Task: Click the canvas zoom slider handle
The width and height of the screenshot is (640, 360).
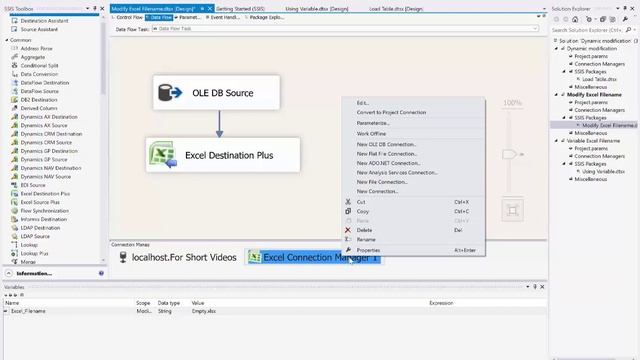Action: [509, 154]
